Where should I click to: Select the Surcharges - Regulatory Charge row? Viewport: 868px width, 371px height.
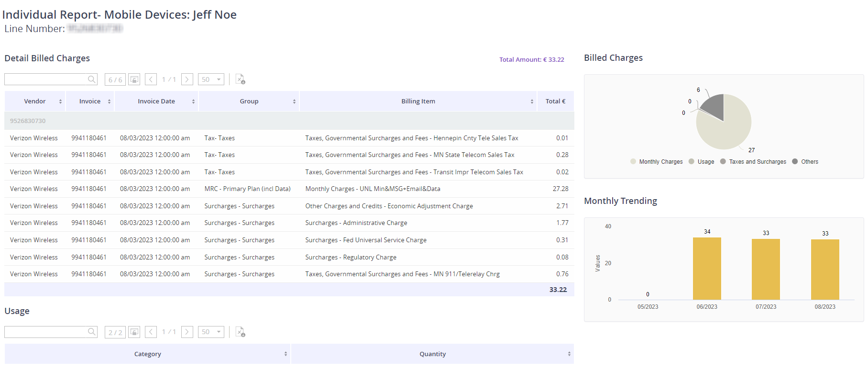pos(289,258)
